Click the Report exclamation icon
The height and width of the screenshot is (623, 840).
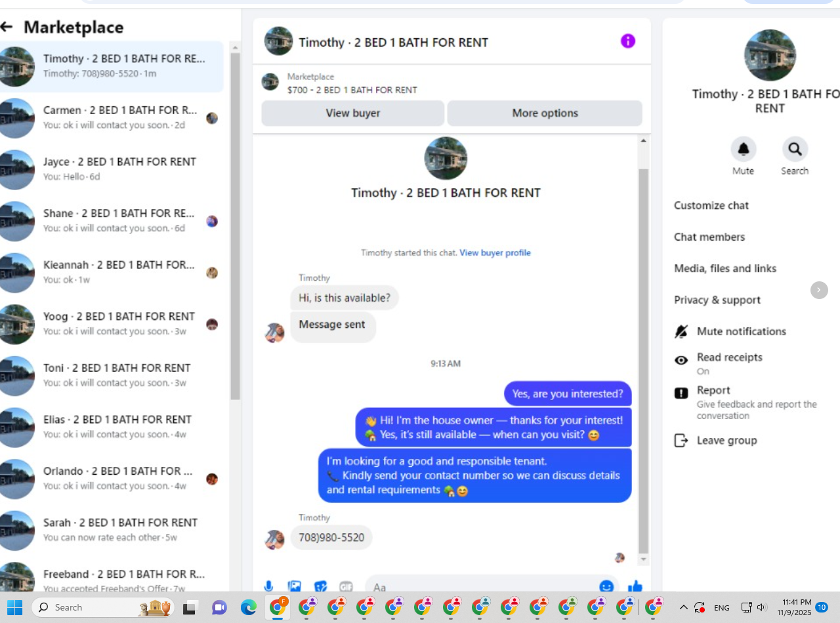pos(681,393)
